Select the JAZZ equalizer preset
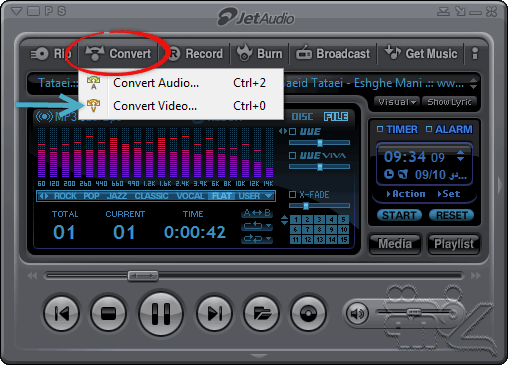Image resolution: width=508 pixels, height=365 pixels. (116, 196)
